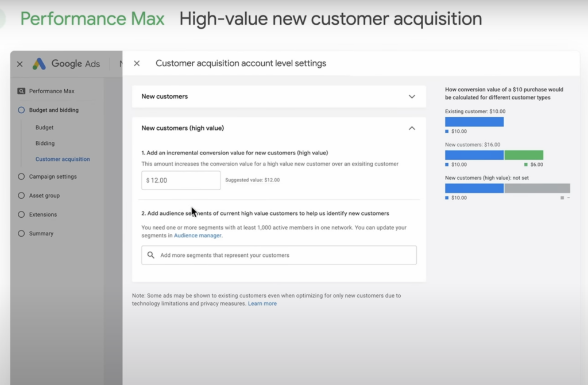This screenshot has width=588, height=385.
Task: Click the green $6.00 legend entry
Action: point(533,165)
